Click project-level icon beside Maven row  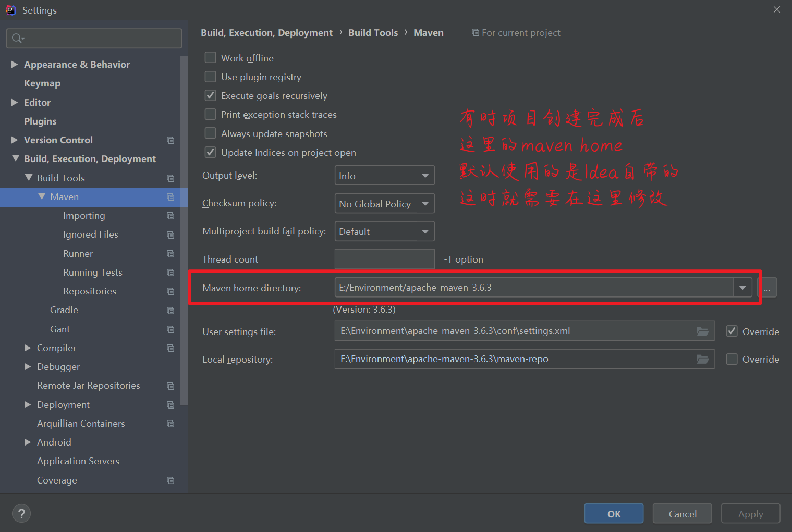click(170, 197)
